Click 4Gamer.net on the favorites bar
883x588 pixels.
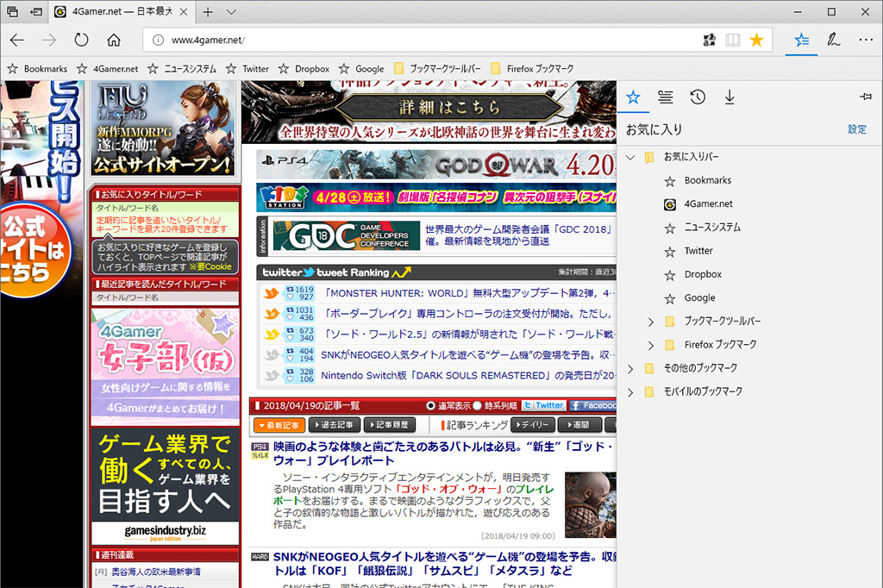pos(108,69)
